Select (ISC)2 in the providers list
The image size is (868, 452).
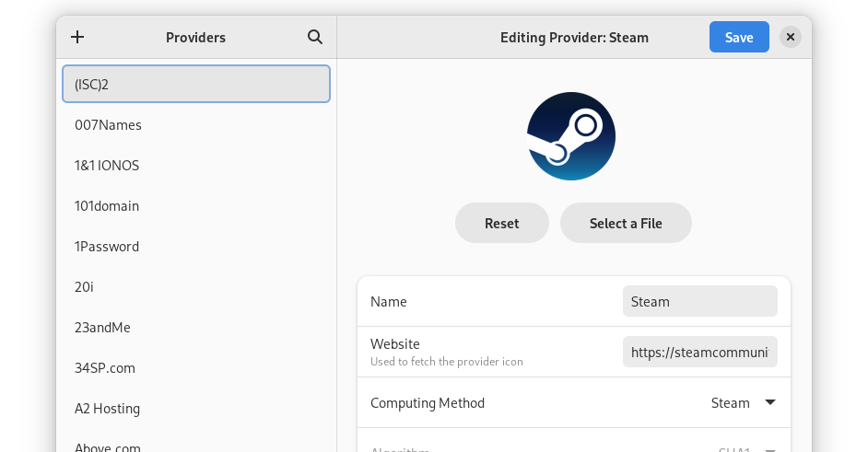195,84
